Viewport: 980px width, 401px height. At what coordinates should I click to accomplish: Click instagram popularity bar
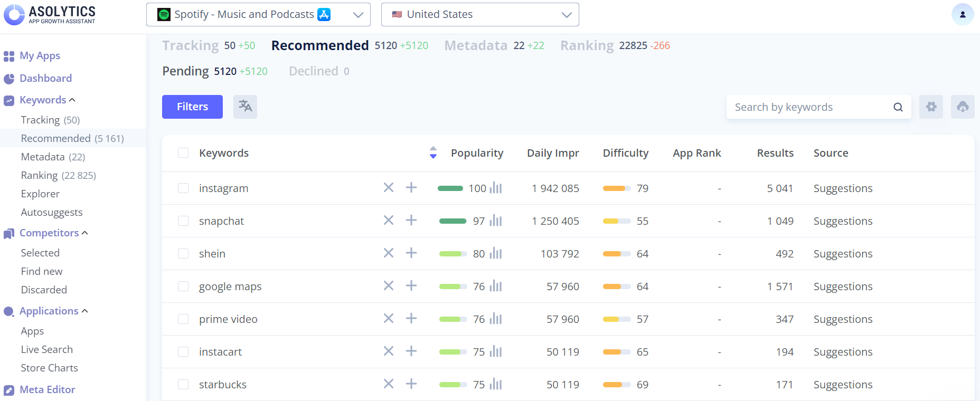pos(450,188)
